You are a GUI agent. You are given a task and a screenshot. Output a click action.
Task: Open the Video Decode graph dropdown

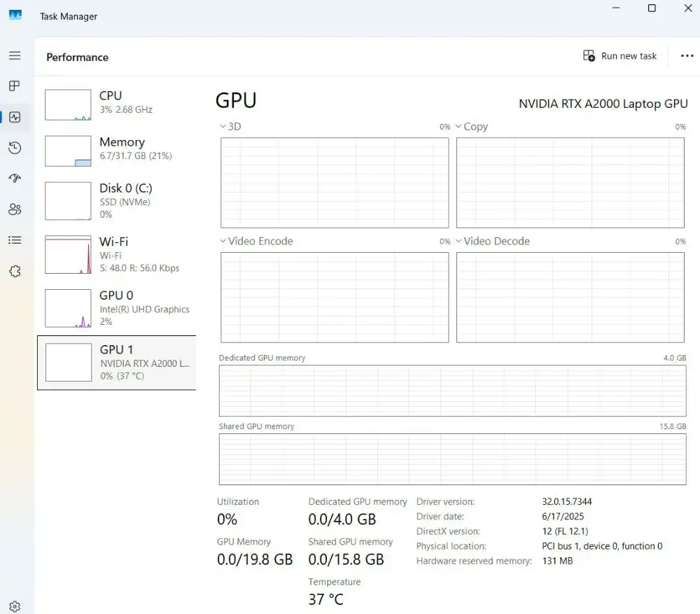coord(492,242)
